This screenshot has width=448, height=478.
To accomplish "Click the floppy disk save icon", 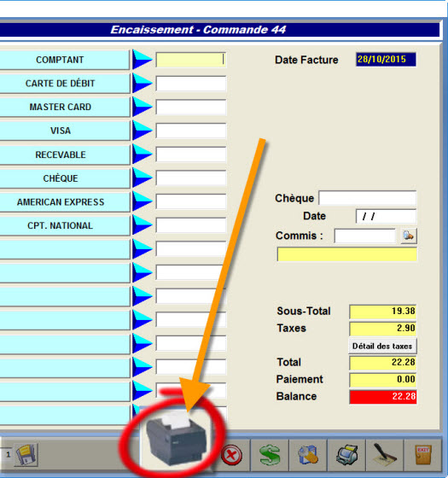I will coord(26,455).
